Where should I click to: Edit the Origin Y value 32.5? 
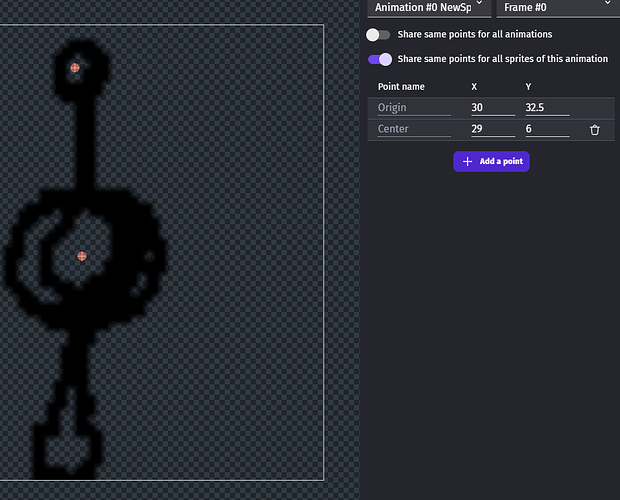(546, 107)
